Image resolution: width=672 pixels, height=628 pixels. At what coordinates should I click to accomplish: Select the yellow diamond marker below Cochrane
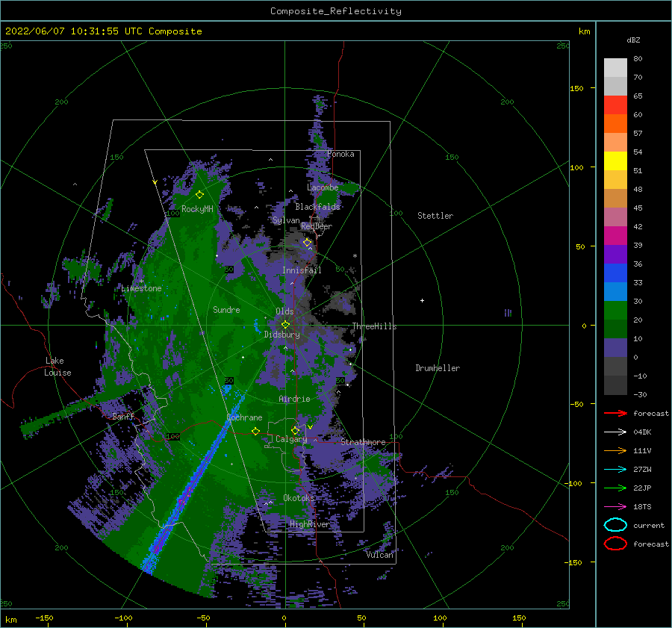coord(255,431)
